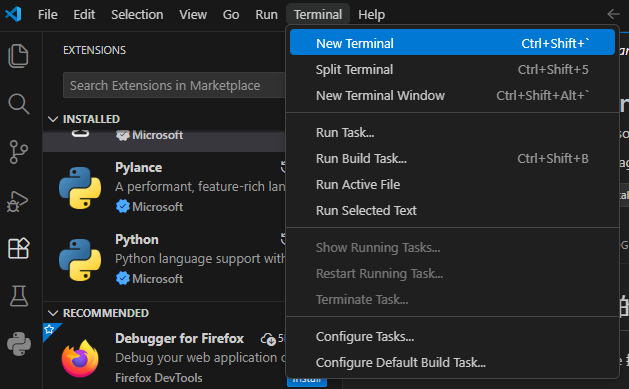
Task: Click Terminate Task... entry
Action: click(x=452, y=300)
